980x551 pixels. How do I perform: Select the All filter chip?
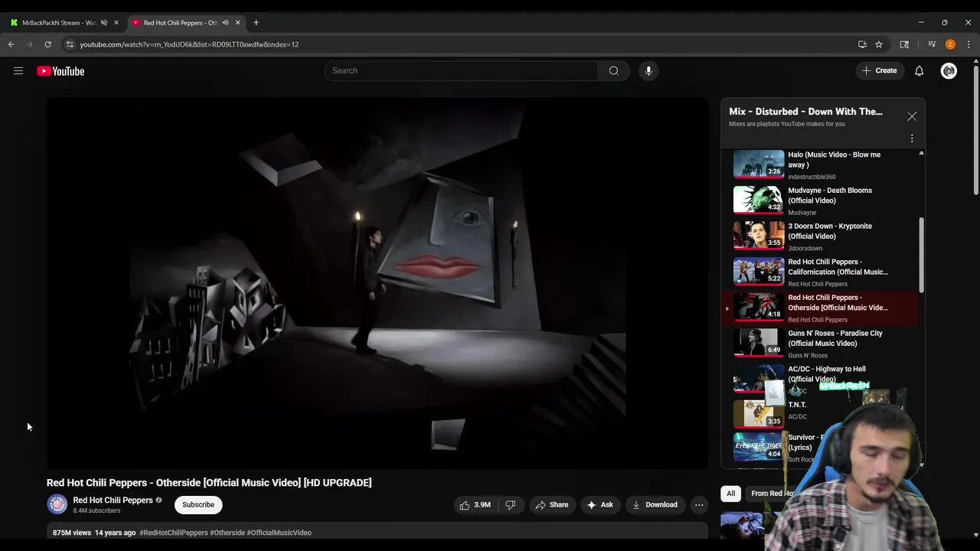pyautogui.click(x=731, y=494)
